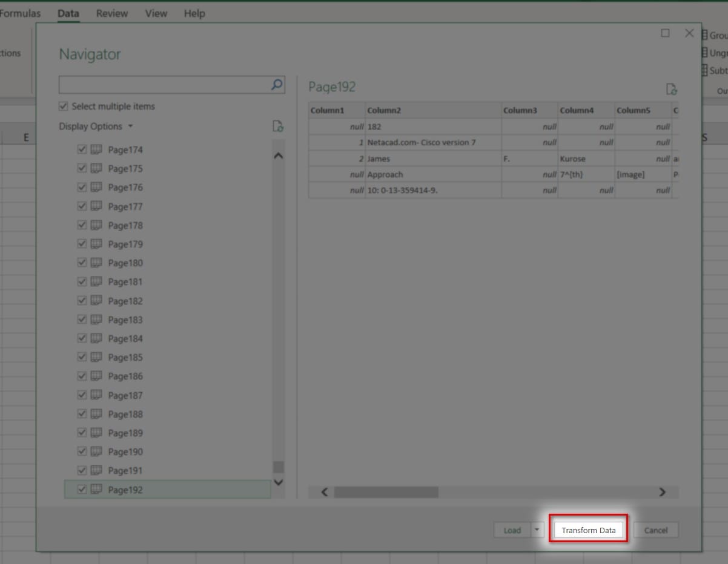Viewport: 728px width, 564px height.
Task: Click the list scroll down arrow
Action: click(278, 482)
